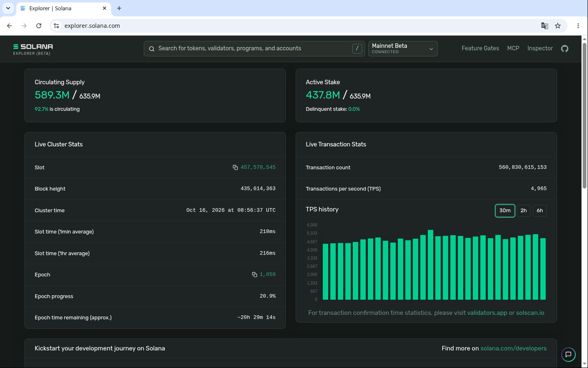This screenshot has width=588, height=368.
Task: Open the MCP nav item
Action: pyautogui.click(x=513, y=49)
